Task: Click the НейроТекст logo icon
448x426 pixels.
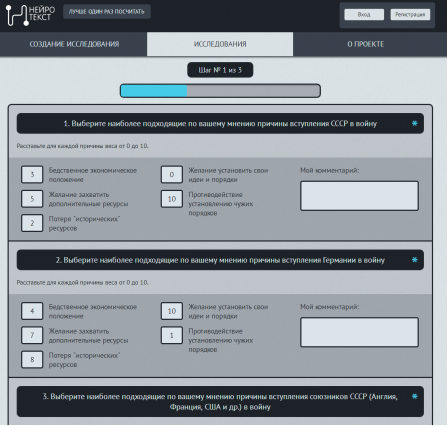Action: [x=17, y=15]
